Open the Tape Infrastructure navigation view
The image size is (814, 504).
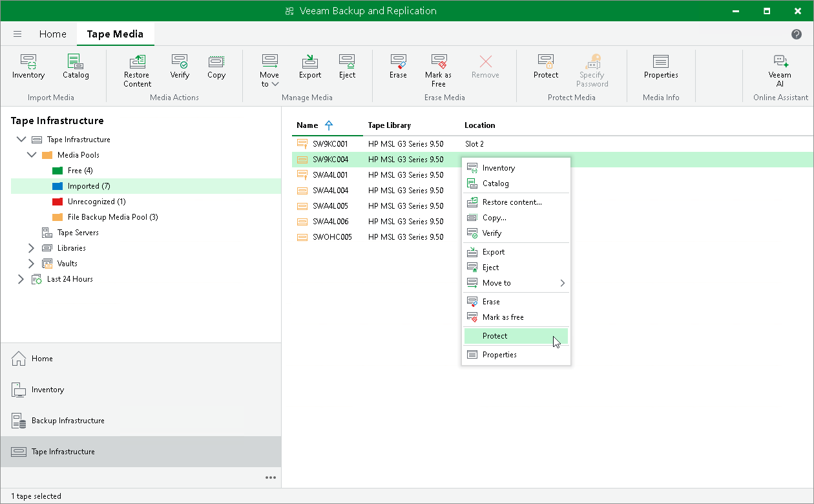coord(141,452)
